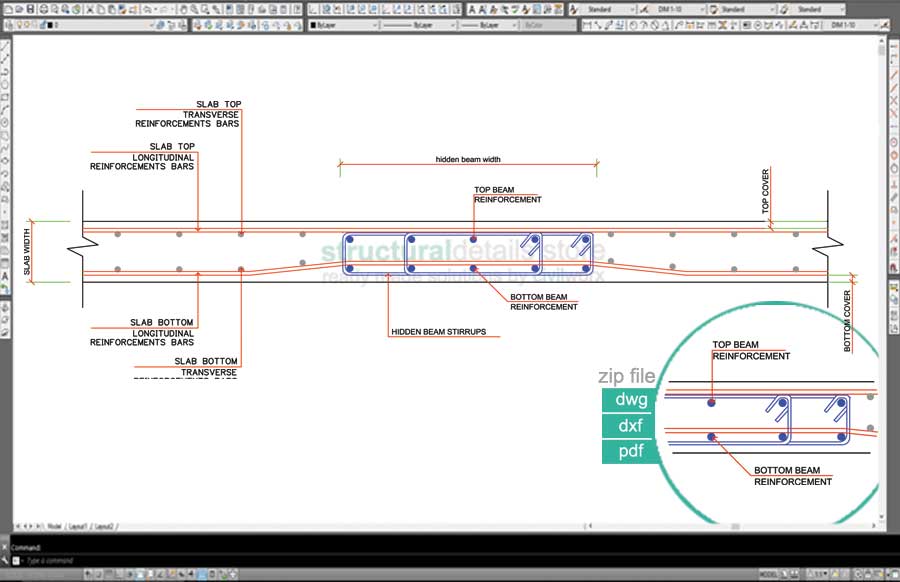Open the layer name dropdown
900x582 pixels.
(100, 24)
